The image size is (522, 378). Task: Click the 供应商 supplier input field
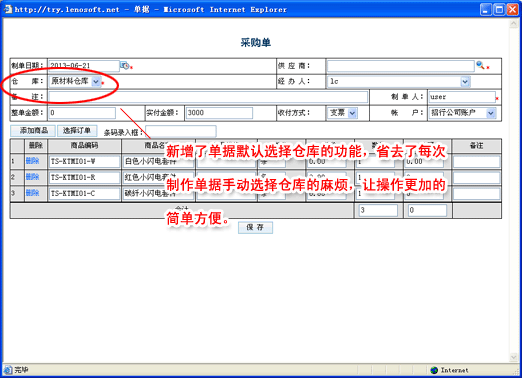point(400,66)
